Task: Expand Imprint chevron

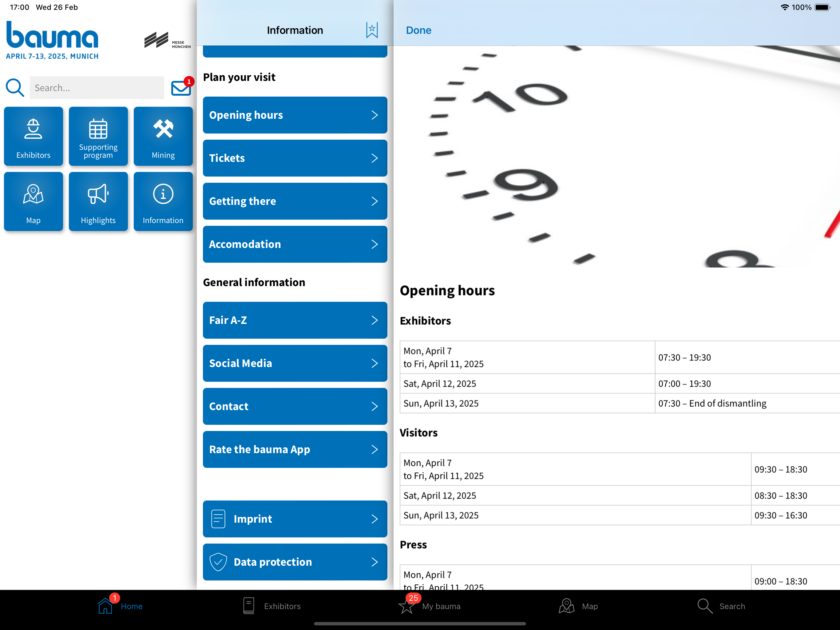Action: 375,519
